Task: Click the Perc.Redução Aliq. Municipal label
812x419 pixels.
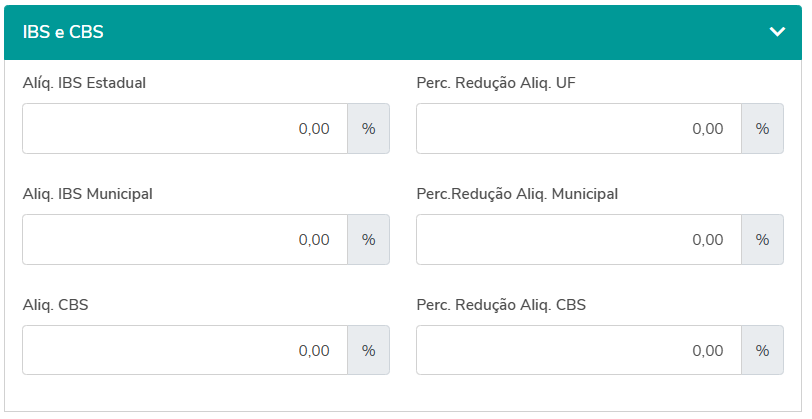Action: coord(517,194)
